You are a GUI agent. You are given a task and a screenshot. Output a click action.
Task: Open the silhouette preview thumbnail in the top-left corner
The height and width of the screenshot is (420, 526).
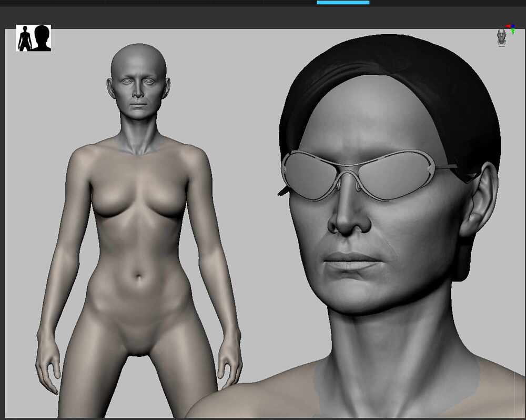[33, 37]
